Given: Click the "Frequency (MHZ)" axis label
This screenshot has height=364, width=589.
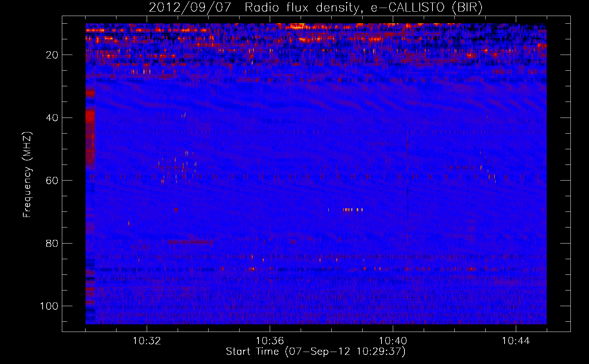Looking at the screenshot, I should (27, 175).
